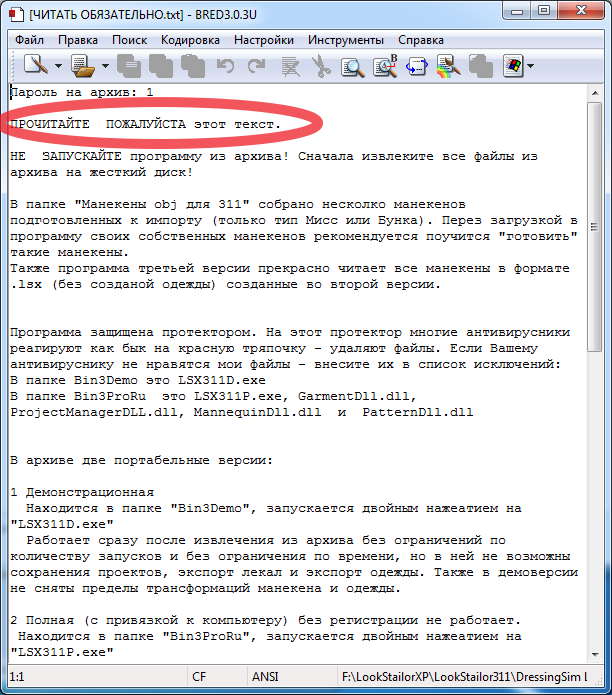The width and height of the screenshot is (612, 695).
Task: Click the line 'такие манекены.'
Action: click(x=70, y=252)
